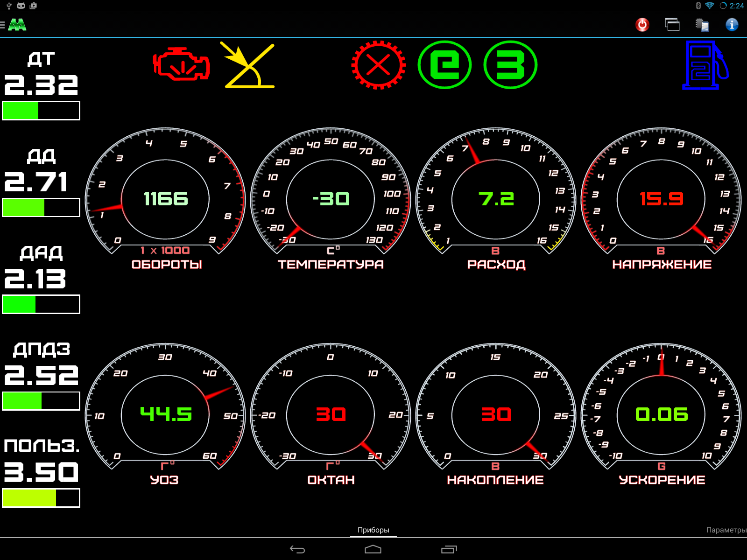Viewport: 747px width, 560px height.
Task: Tap the red gear with X icon
Action: tap(378, 65)
